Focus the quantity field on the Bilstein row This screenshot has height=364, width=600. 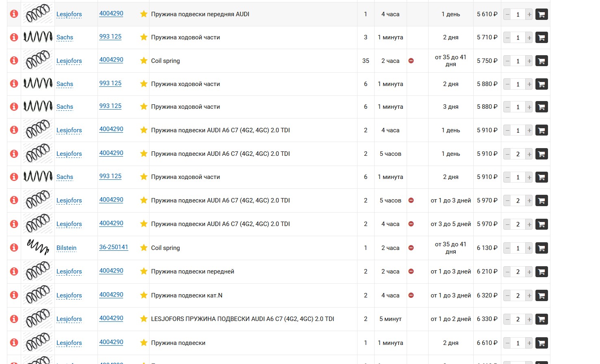[x=518, y=248]
